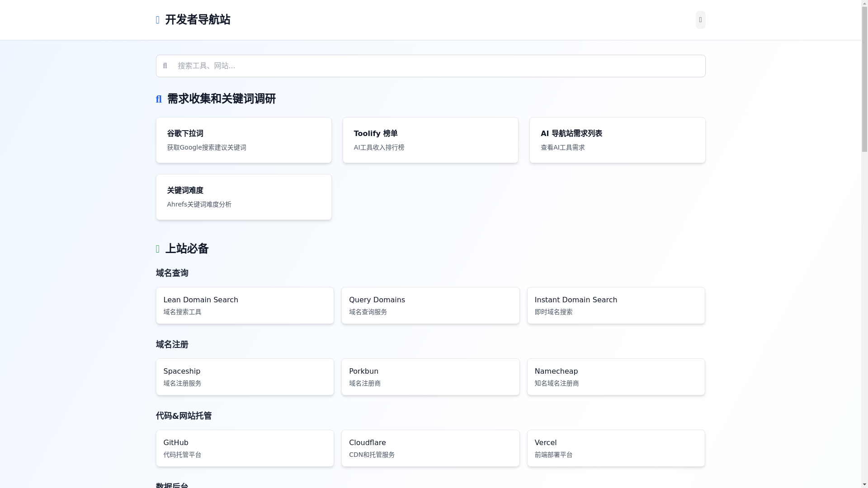Open the Lean Domain Search card
The width and height of the screenshot is (868, 488).
[x=245, y=305]
